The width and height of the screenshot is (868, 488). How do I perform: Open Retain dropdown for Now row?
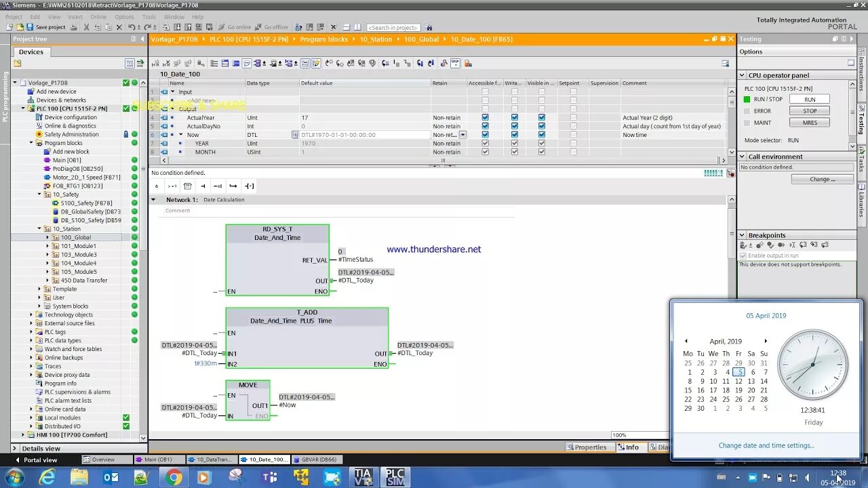463,135
